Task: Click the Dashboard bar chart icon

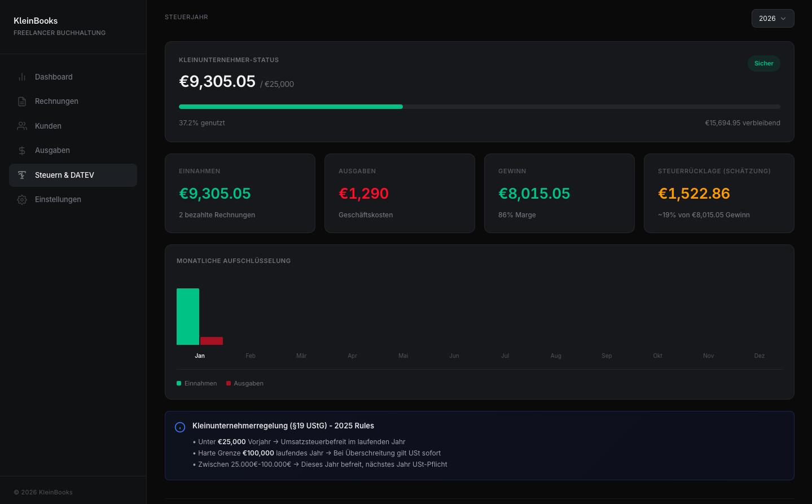Action: (x=22, y=77)
